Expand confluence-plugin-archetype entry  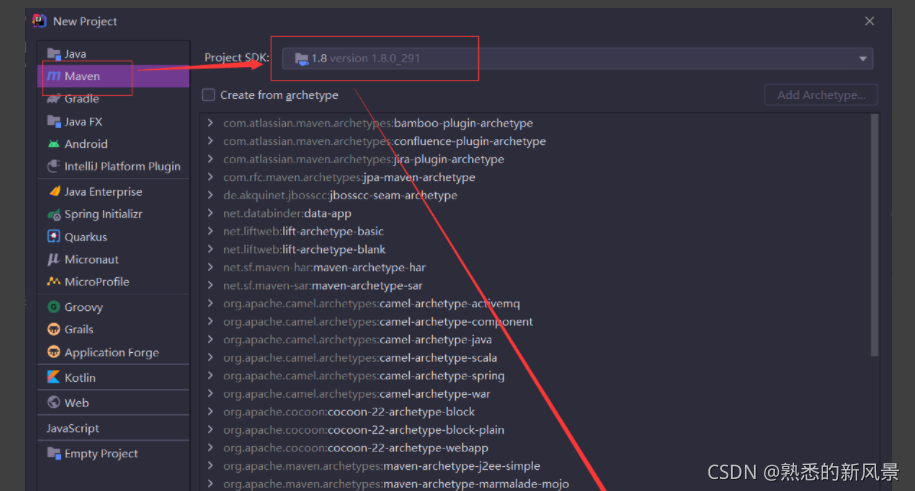click(210, 141)
